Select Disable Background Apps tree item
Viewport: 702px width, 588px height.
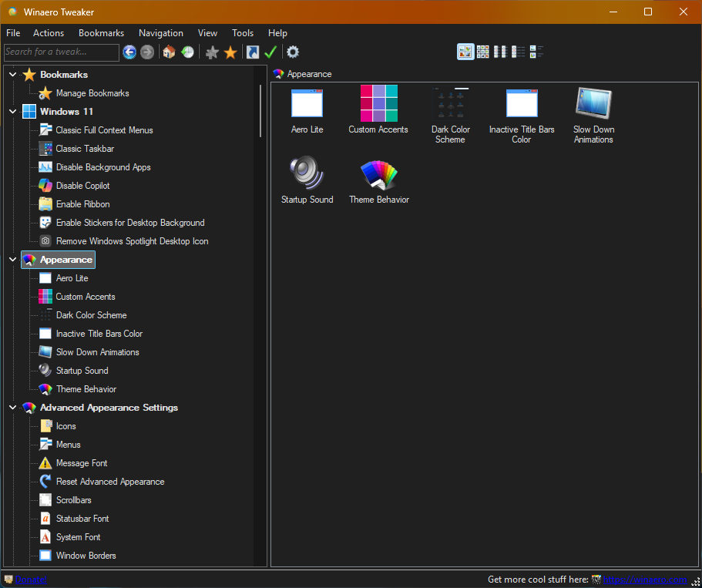103,167
